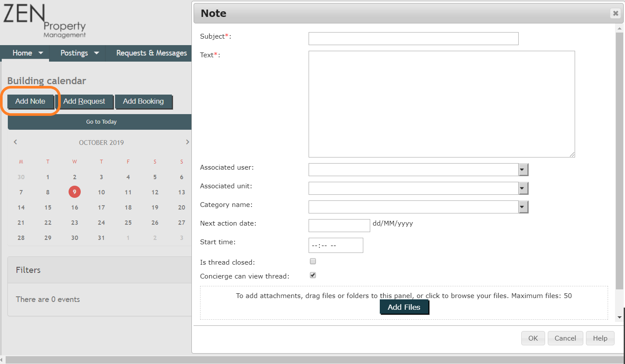Click the ZEN Property Management logo
Image resolution: width=625 pixels, height=364 pixels.
(43, 21)
